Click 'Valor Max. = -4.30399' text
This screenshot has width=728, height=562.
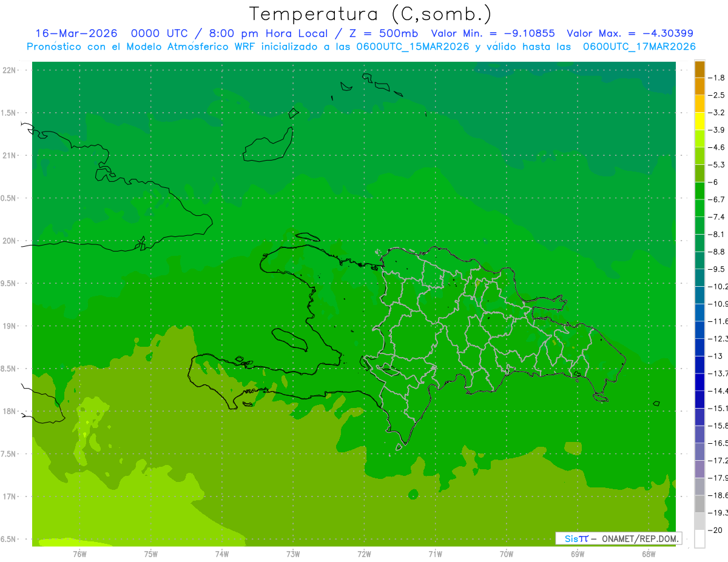click(x=630, y=33)
